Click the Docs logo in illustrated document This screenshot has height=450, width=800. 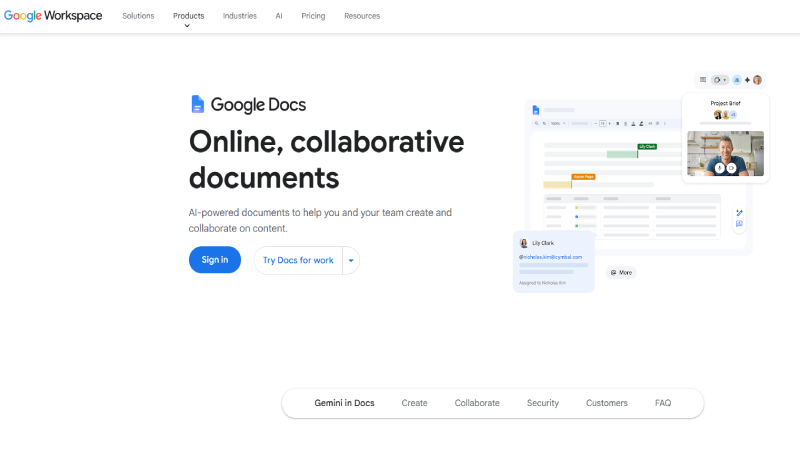click(x=536, y=110)
